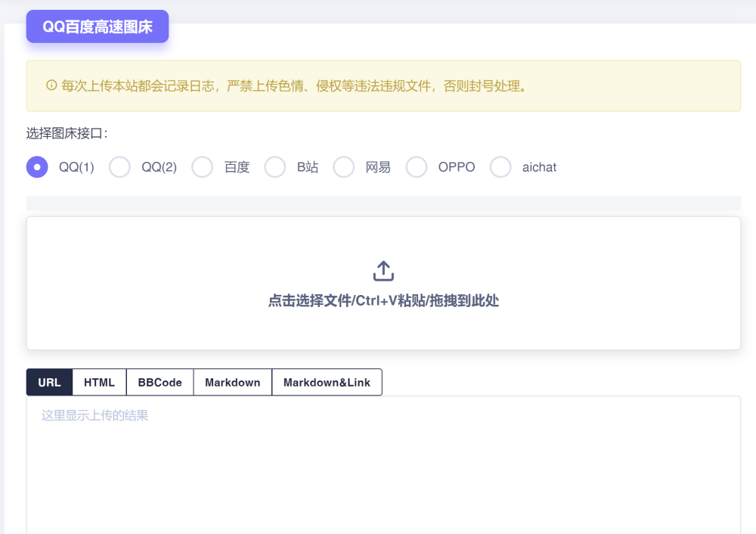Select the BBCode tab
This screenshot has height=534, width=756.
point(160,382)
